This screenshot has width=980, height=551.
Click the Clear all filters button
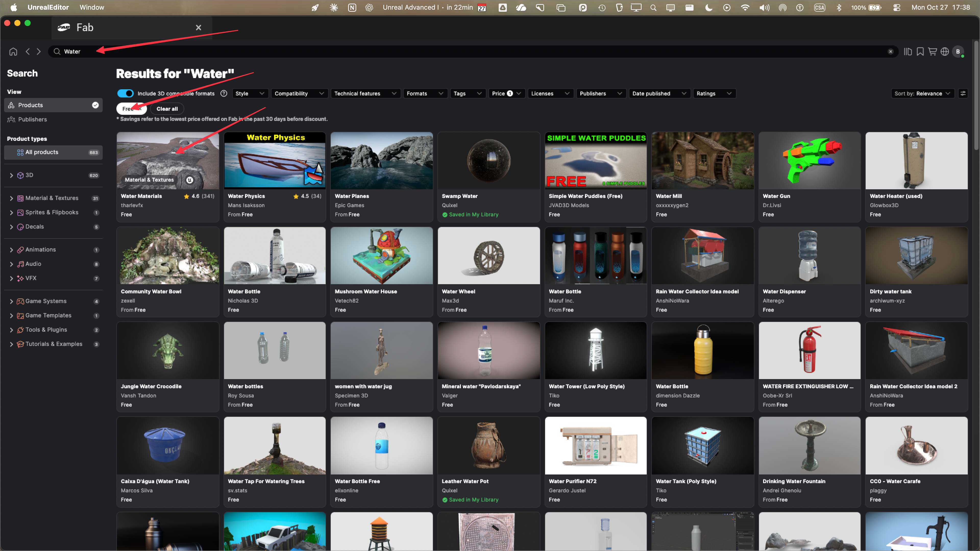point(167,109)
